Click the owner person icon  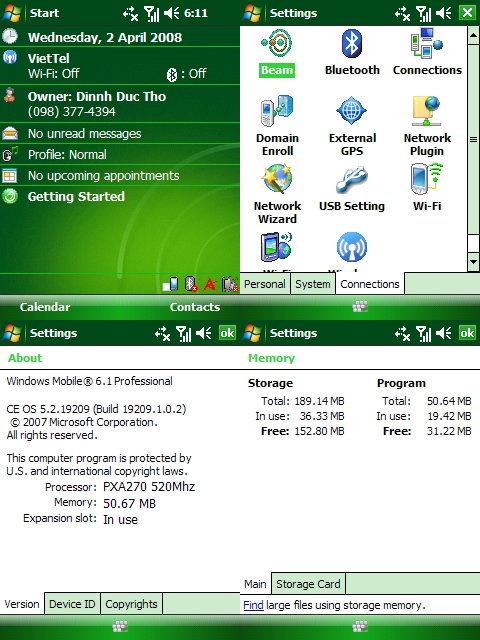[9, 95]
